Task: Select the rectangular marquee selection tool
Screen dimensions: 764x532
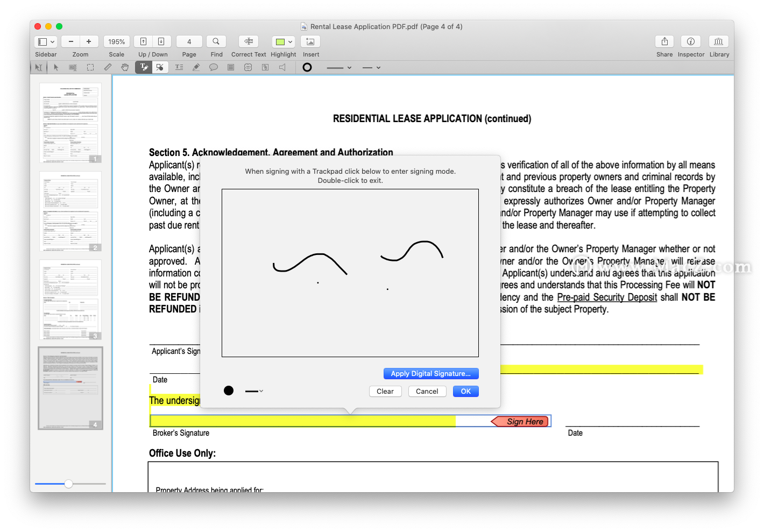Action: coord(90,67)
